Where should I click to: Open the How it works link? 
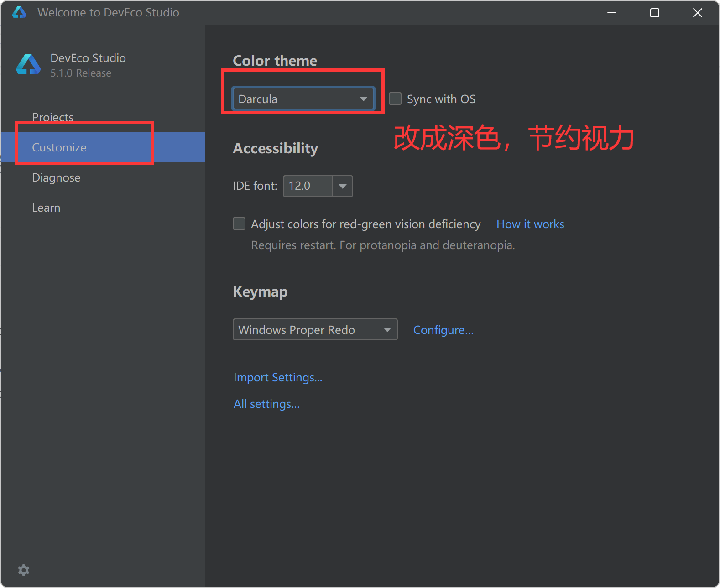(x=530, y=224)
